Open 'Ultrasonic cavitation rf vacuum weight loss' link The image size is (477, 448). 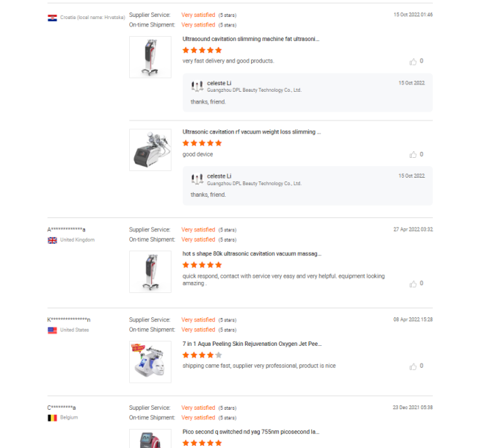pyautogui.click(x=251, y=132)
